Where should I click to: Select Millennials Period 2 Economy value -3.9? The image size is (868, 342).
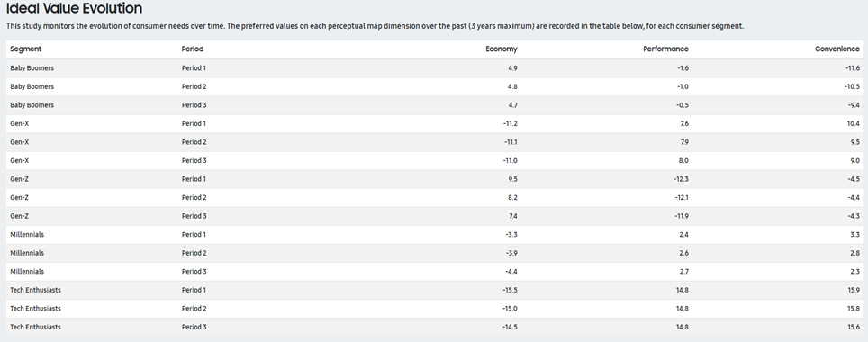tap(511, 253)
